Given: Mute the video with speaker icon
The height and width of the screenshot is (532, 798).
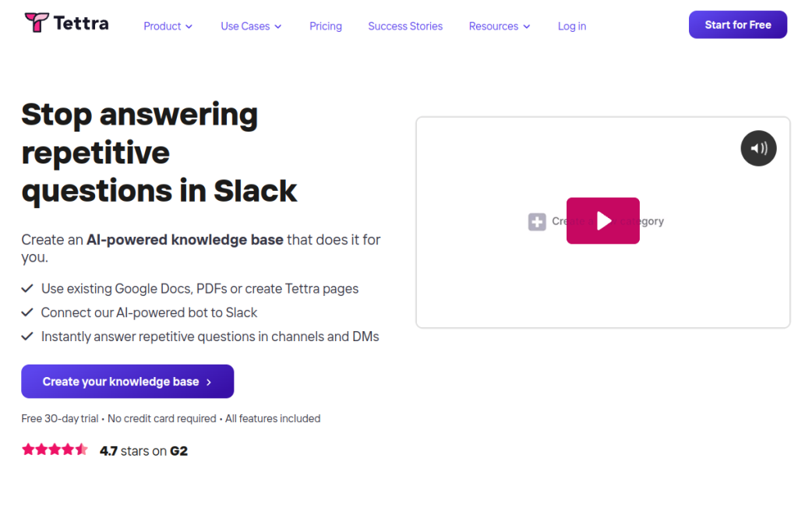Looking at the screenshot, I should 758,149.
